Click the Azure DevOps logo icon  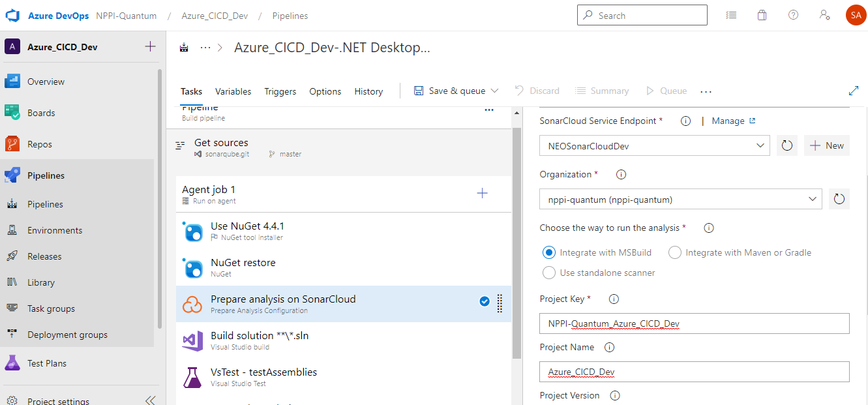[x=14, y=16]
